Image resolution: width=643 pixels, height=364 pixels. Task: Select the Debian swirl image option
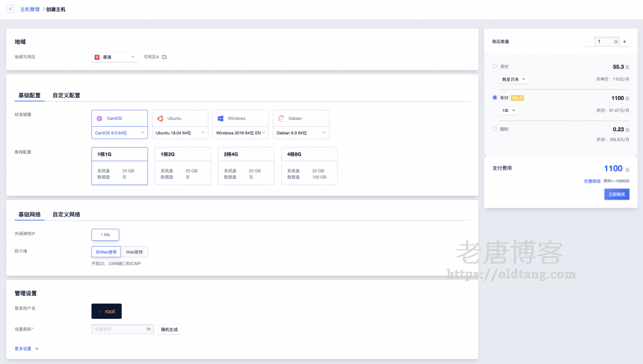point(281,119)
